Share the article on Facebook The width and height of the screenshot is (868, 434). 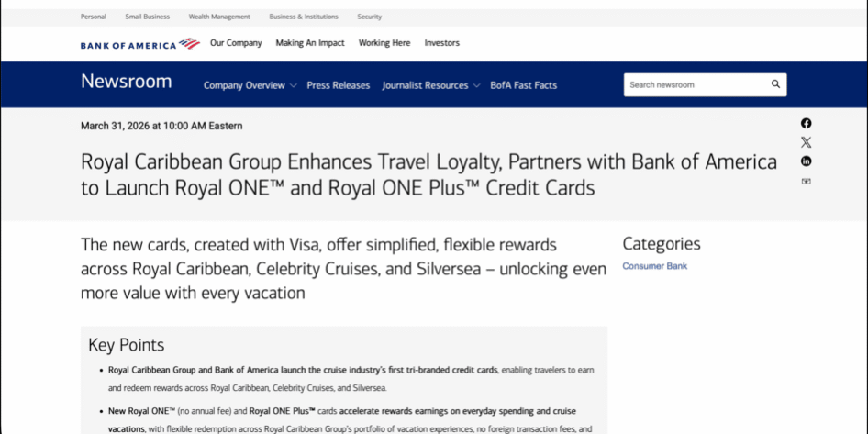click(806, 123)
